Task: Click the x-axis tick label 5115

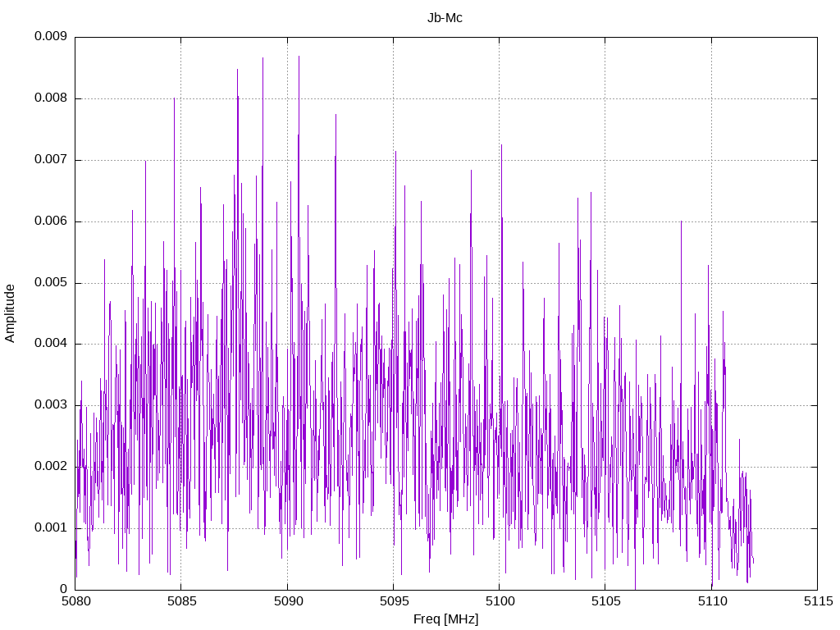Action: coord(818,601)
